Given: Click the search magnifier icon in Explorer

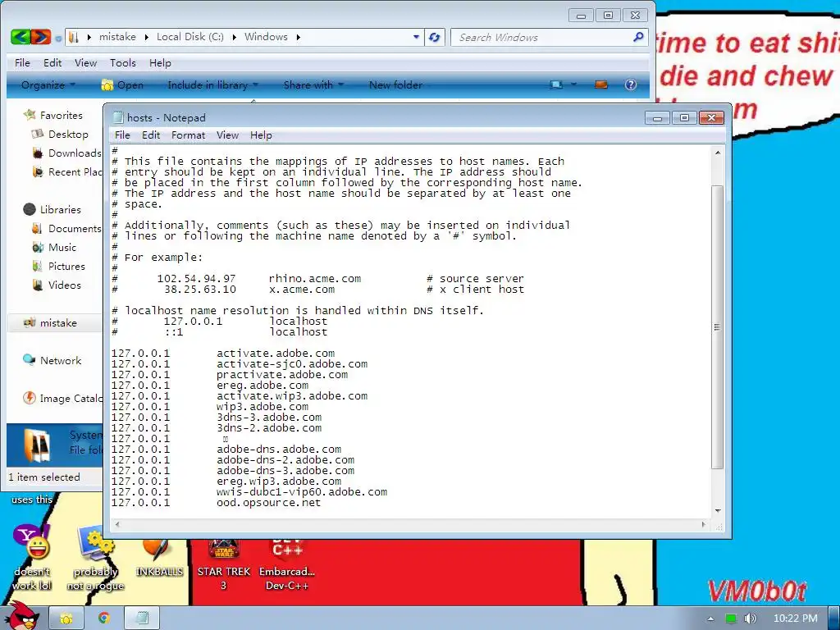Looking at the screenshot, I should pos(638,37).
